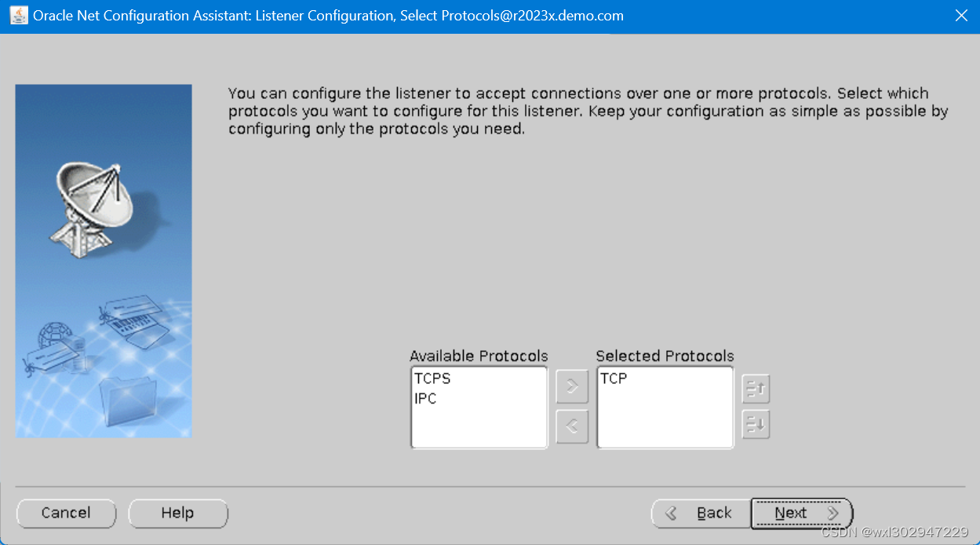
Task: Move selected protocol down in order
Action: coord(756,425)
